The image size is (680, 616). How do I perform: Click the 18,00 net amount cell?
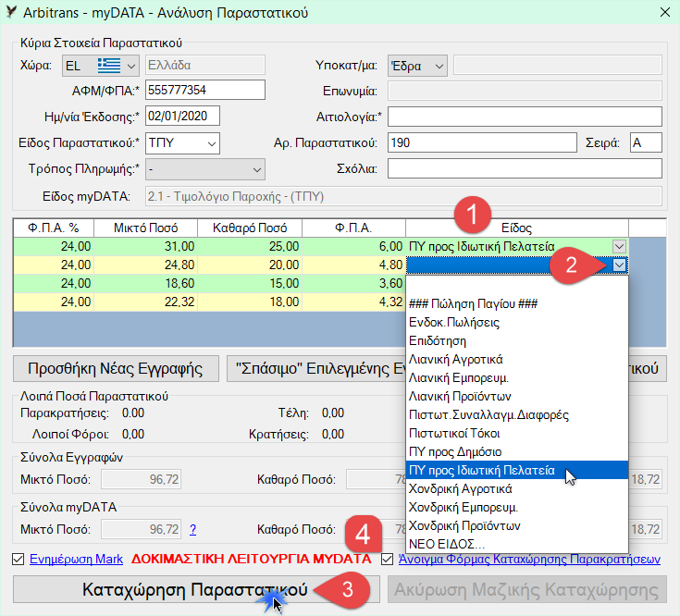tap(250, 302)
